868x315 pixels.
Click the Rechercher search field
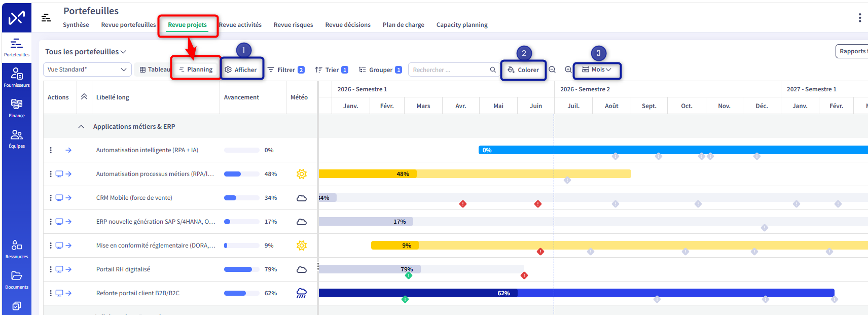(x=454, y=69)
